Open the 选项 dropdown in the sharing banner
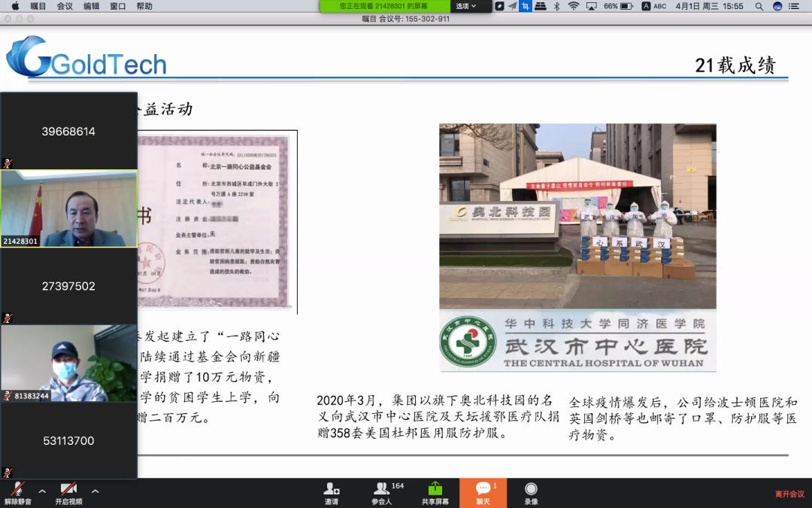Image resolution: width=812 pixels, height=508 pixels. [466, 6]
